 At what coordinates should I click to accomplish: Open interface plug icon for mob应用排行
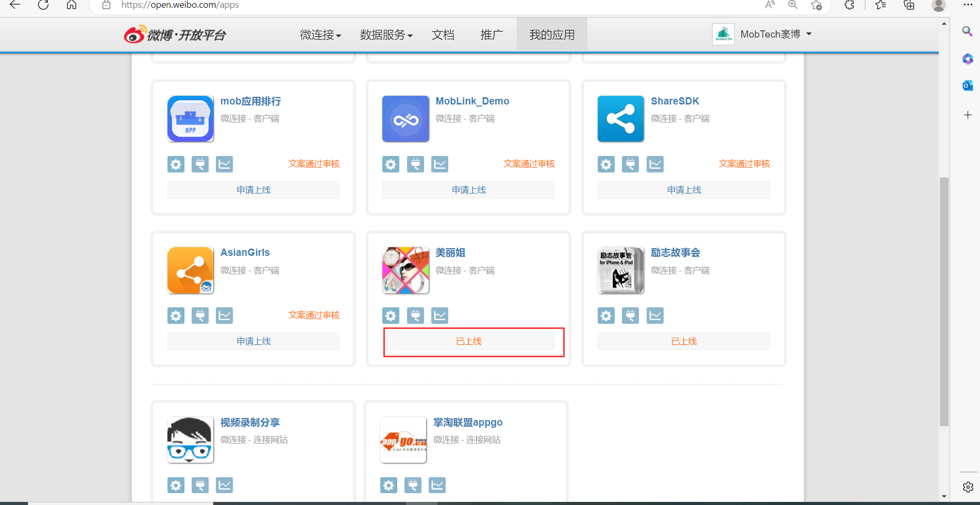(200, 164)
